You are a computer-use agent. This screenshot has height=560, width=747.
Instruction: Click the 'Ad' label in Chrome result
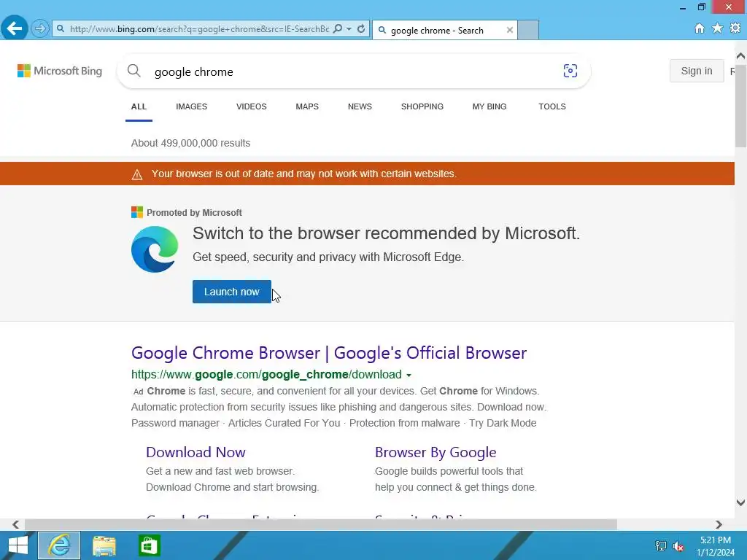(x=138, y=392)
